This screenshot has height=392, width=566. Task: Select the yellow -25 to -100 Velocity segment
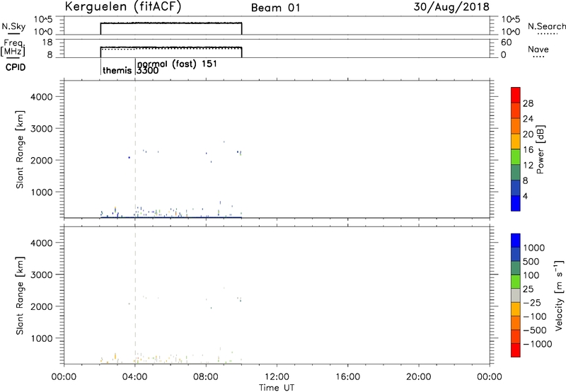516,309
